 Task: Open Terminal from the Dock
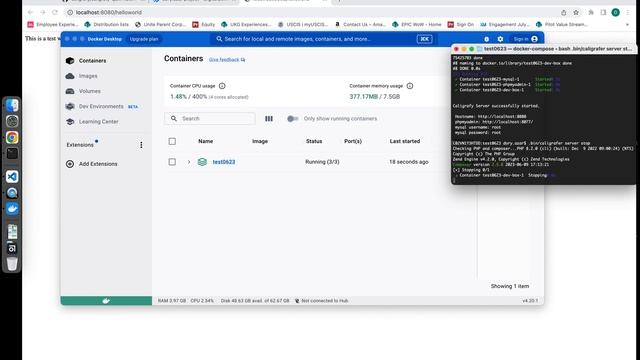coord(12,153)
